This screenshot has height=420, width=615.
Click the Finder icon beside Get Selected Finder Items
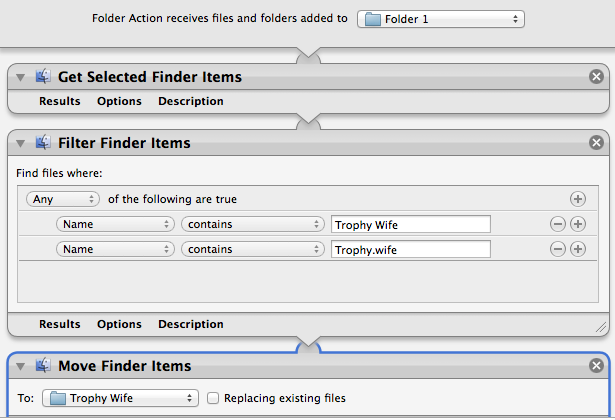tap(43, 76)
